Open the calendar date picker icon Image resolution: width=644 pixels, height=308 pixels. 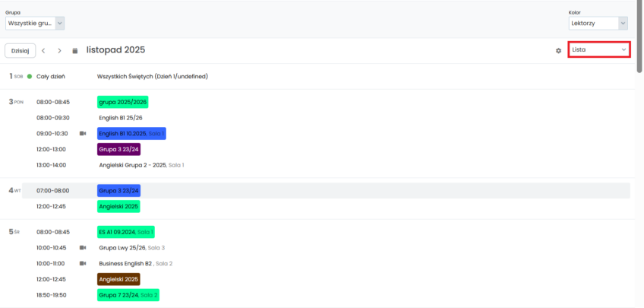tap(75, 51)
